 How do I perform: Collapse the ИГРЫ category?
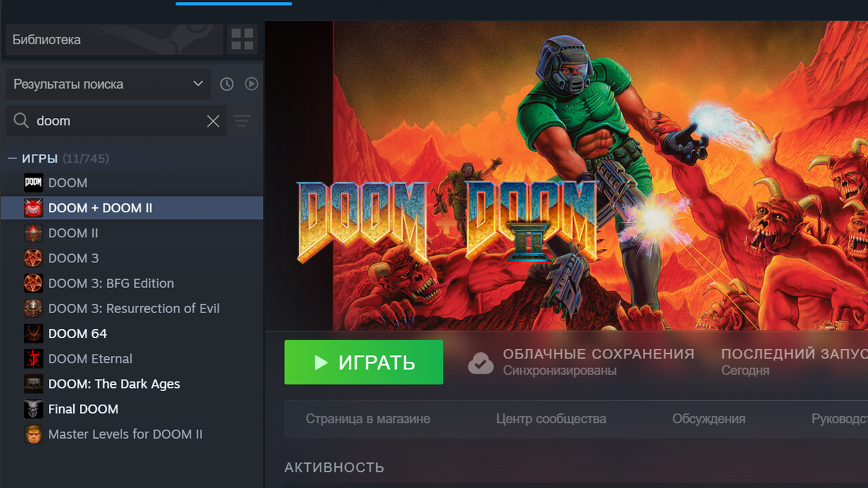point(12,159)
